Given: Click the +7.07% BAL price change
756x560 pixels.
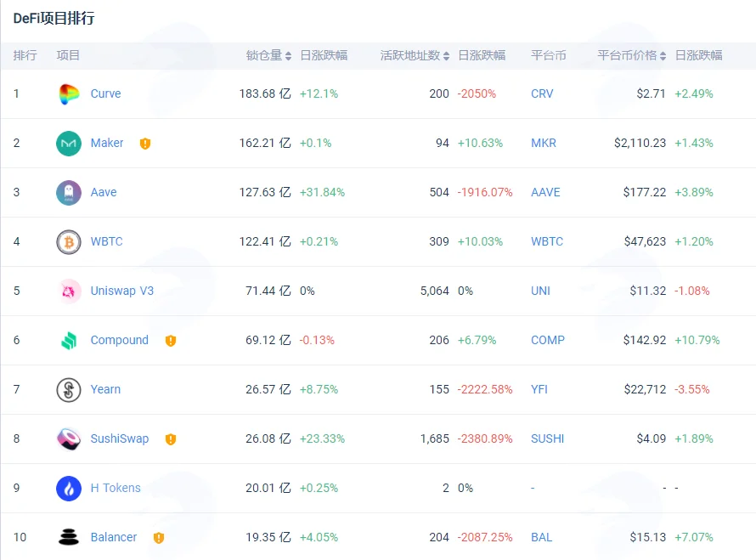Looking at the screenshot, I should pyautogui.click(x=694, y=537).
